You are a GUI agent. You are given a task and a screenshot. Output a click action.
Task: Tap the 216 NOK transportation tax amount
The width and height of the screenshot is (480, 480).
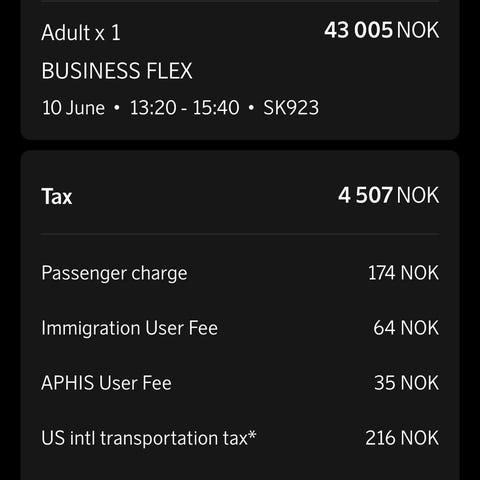(x=402, y=438)
